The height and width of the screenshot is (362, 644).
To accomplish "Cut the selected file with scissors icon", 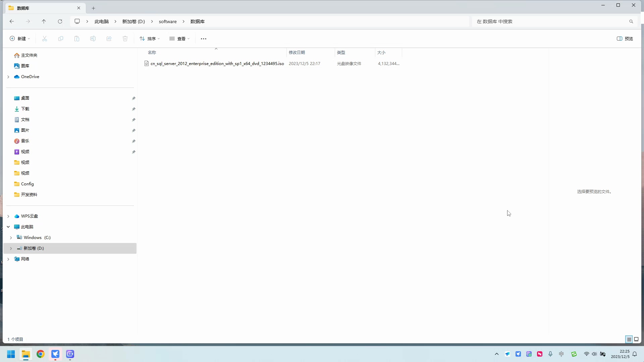I will pos(45,39).
